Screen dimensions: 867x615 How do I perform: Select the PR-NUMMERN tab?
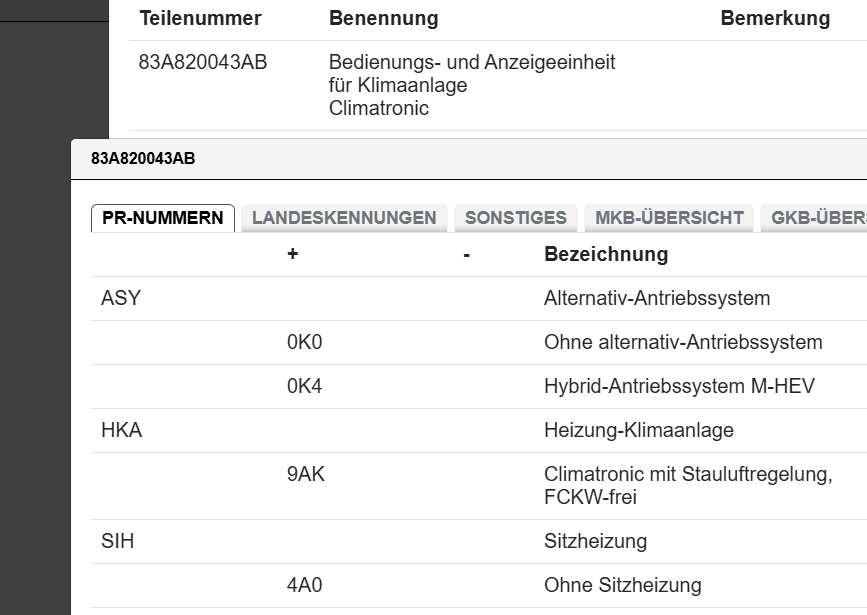(x=163, y=218)
